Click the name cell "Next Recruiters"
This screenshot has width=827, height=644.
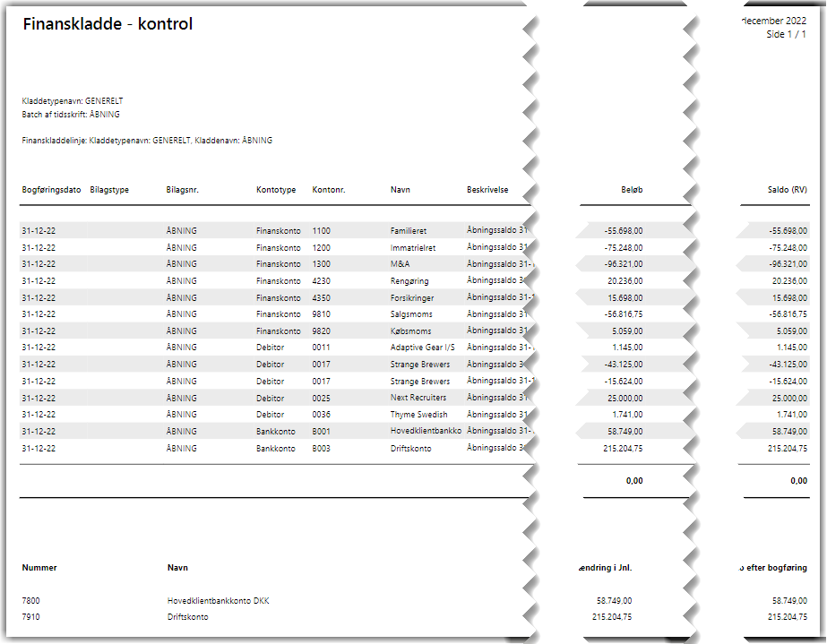(418, 398)
